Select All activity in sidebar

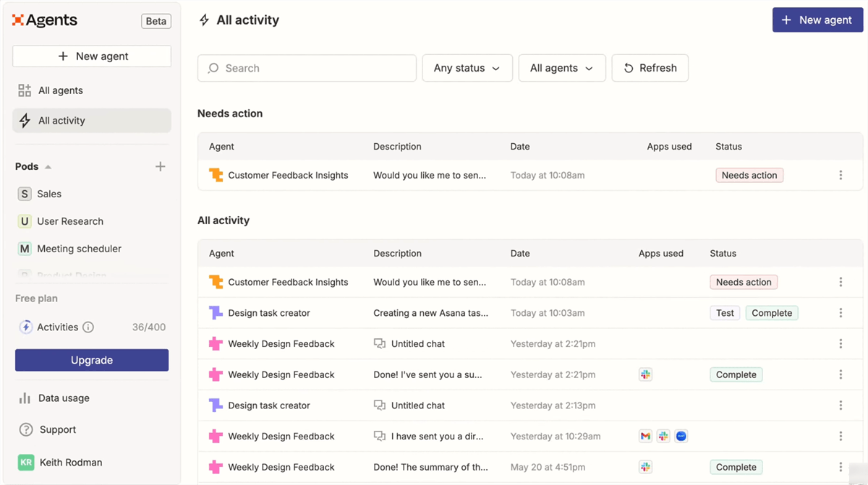(x=92, y=121)
